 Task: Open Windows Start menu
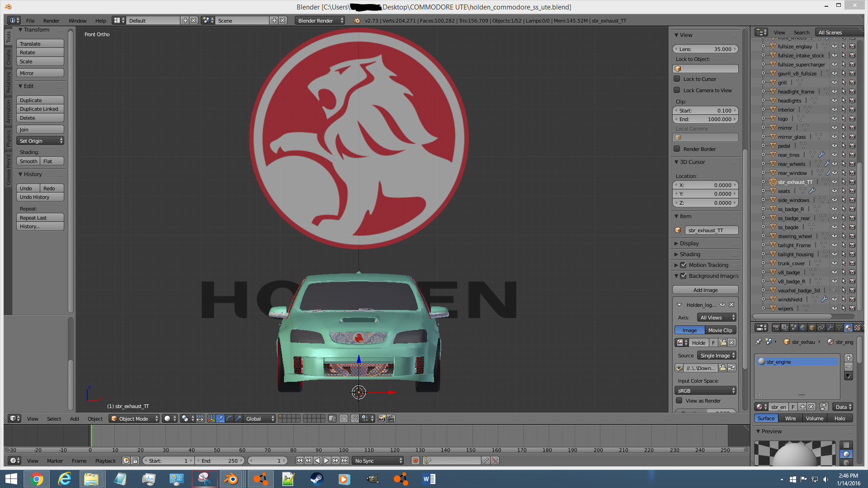[x=11, y=479]
